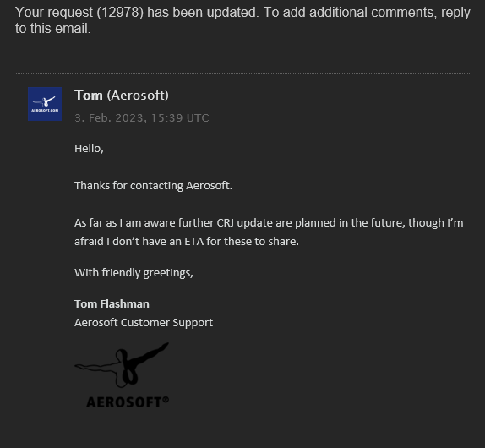Click 'has been updated' in the header
This screenshot has height=448, width=485.
click(203, 13)
